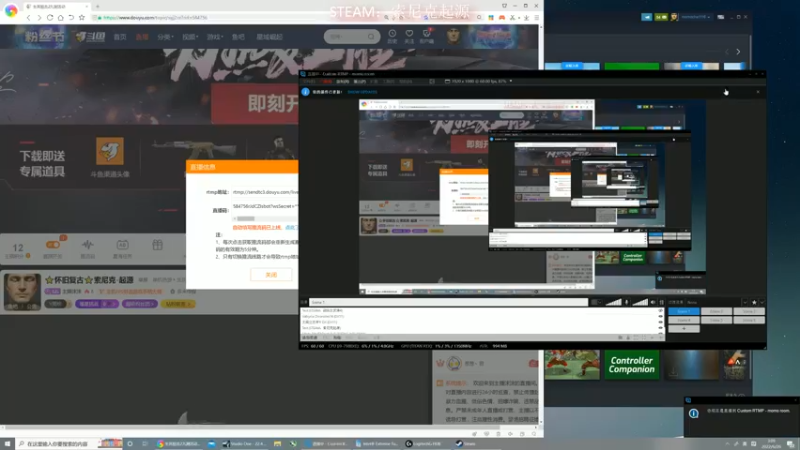
Task: Click the 斗鱼渠道头像 item icon
Action: (x=110, y=152)
